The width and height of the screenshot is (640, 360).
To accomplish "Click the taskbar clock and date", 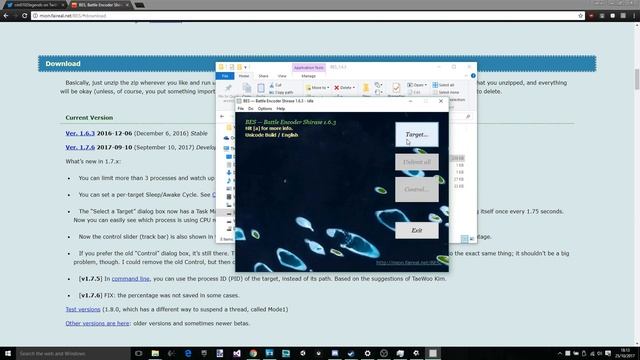I will 625,353.
